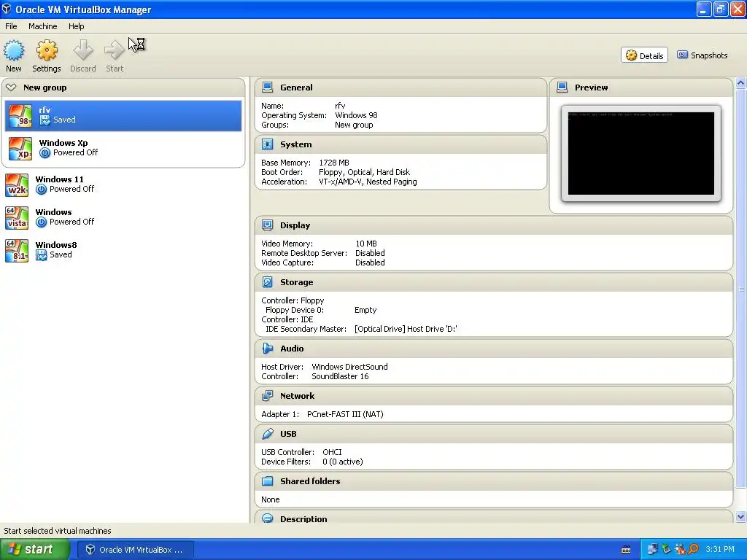Screen dimensions: 747x560
Task: Click the Description section icon
Action: [x=268, y=518]
